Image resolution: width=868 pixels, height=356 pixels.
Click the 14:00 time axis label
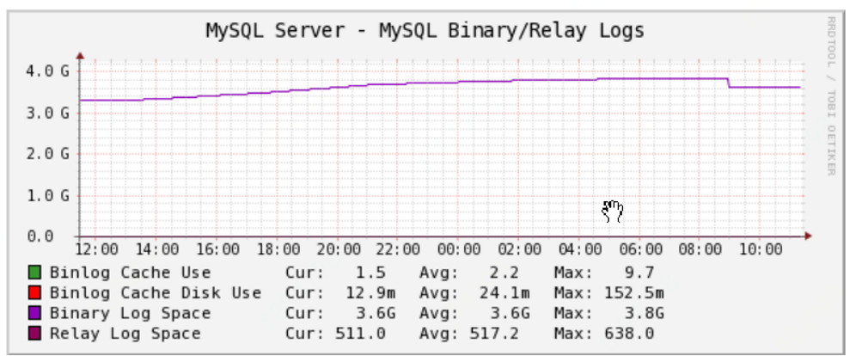(x=157, y=249)
